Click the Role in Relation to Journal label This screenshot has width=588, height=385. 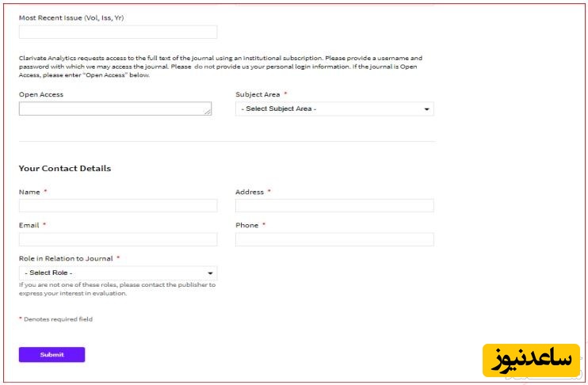66,258
